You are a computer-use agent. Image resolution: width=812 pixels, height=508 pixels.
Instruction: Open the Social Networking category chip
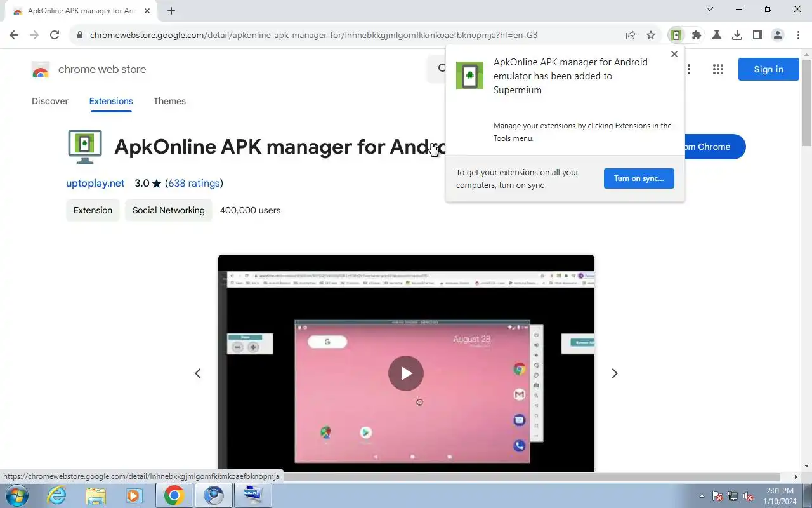pyautogui.click(x=169, y=210)
